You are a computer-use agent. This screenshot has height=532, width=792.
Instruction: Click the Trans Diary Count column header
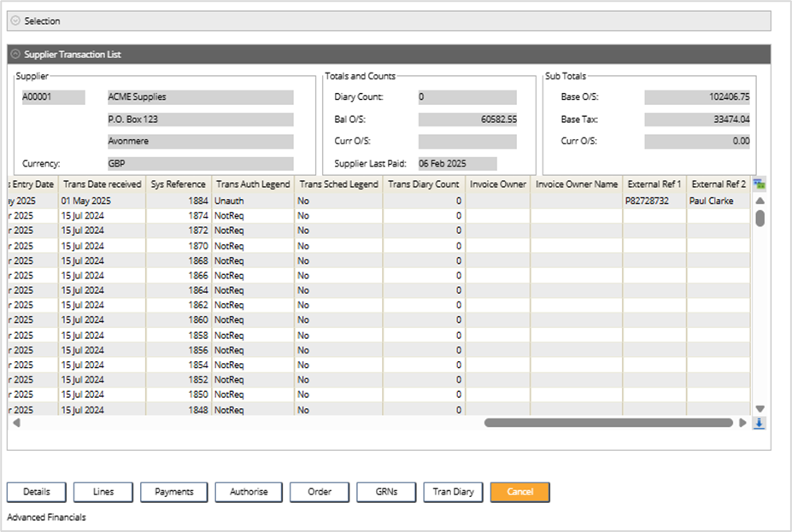tap(423, 184)
